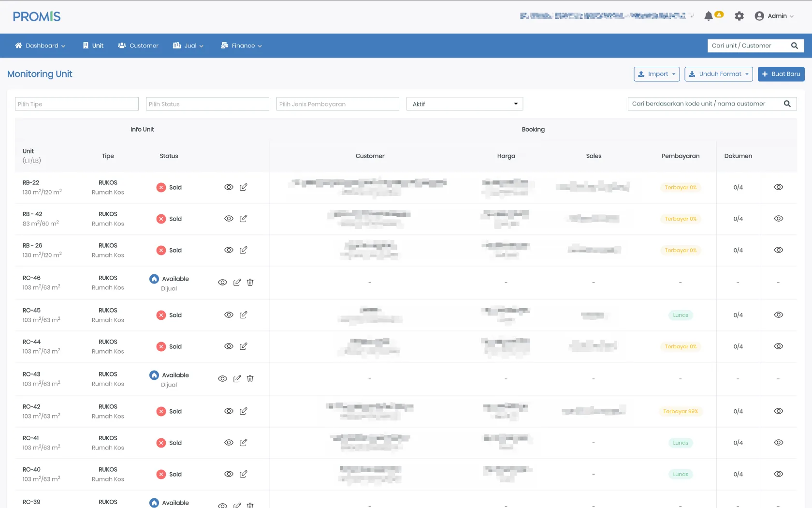Expand the Jual menu
The width and height of the screenshot is (812, 508).
point(188,45)
